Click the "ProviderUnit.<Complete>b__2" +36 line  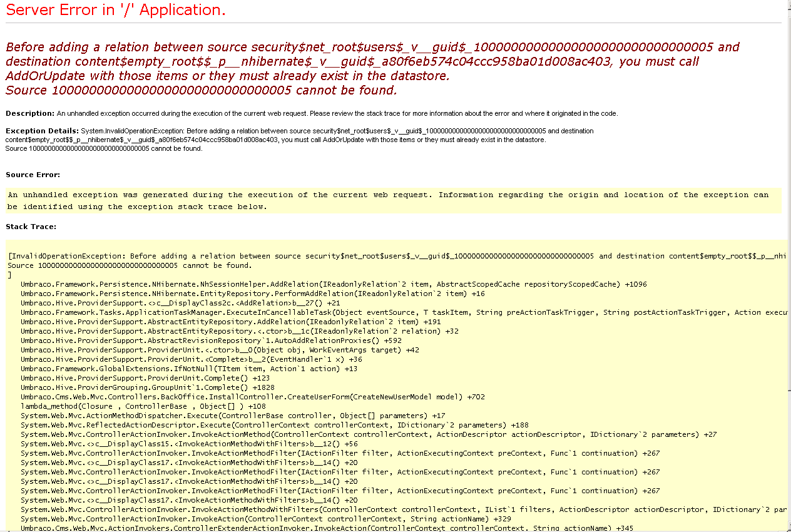[191, 359]
